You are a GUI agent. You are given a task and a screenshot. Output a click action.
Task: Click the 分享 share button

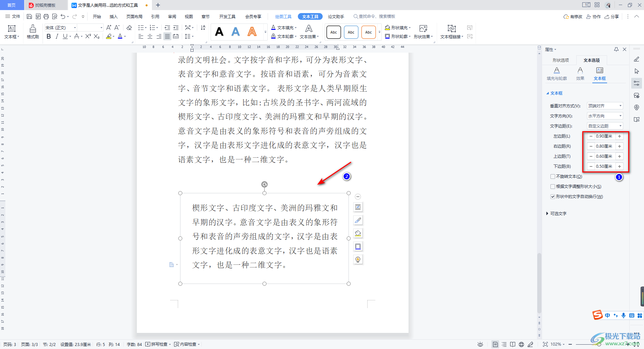pos(611,16)
